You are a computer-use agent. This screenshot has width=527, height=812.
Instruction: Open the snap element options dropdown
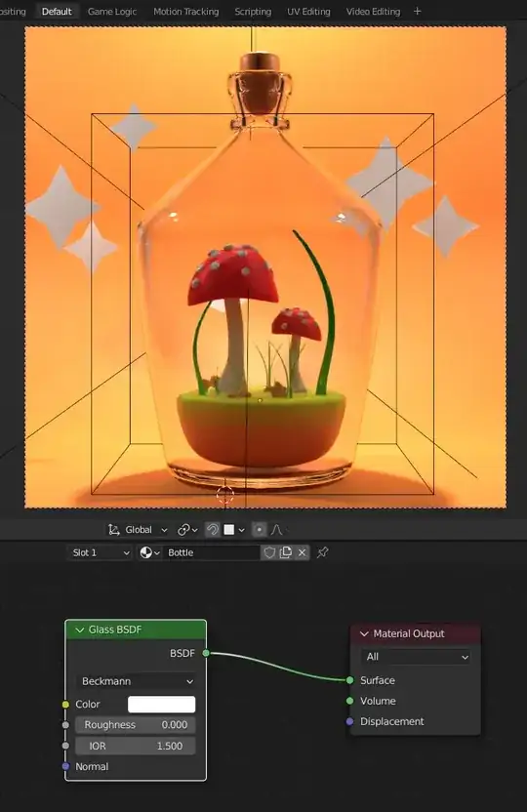(x=234, y=530)
